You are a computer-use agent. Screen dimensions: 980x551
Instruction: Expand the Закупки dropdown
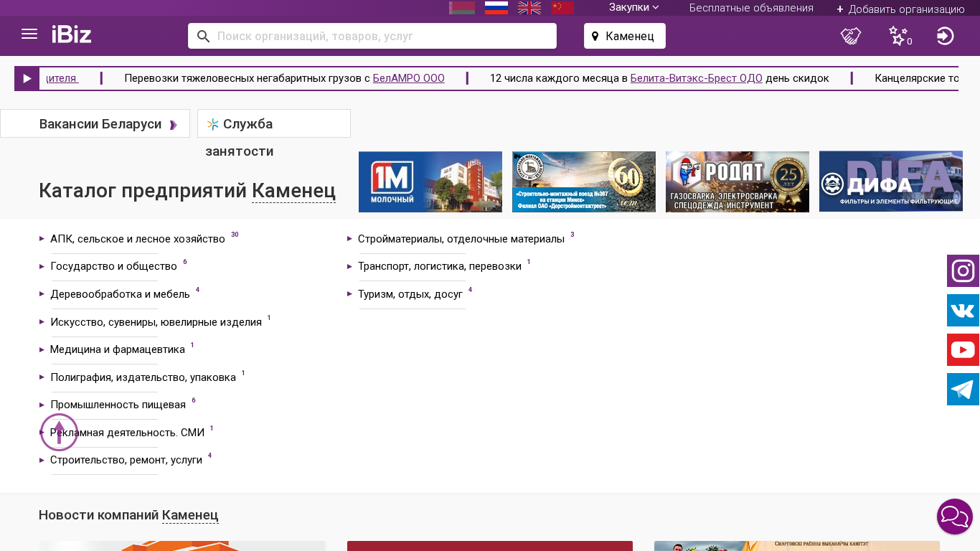633,7
